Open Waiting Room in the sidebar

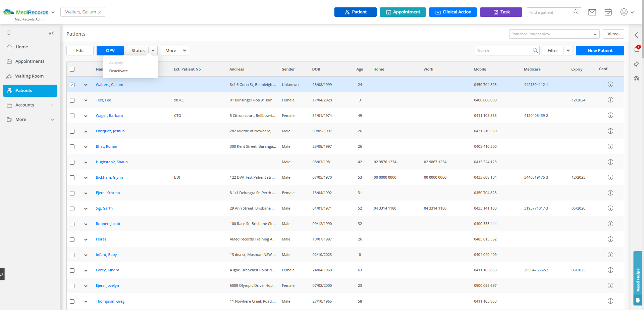[x=30, y=76]
